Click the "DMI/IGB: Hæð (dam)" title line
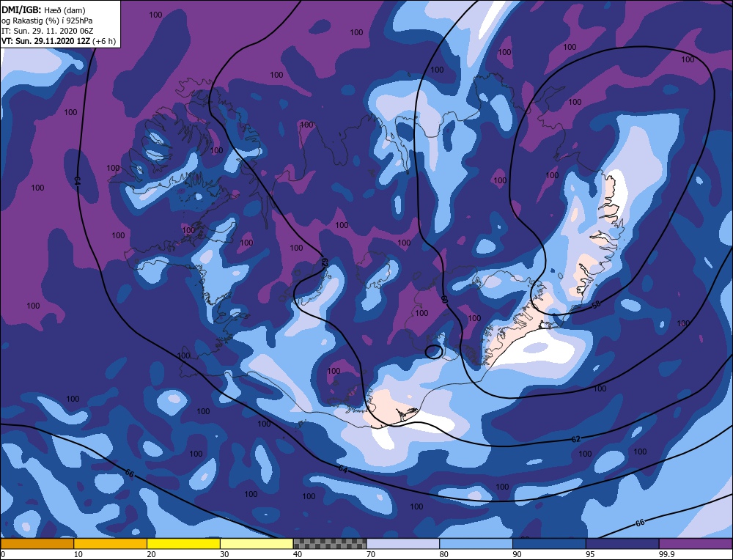Viewport: 733px width, 560px height. point(43,10)
